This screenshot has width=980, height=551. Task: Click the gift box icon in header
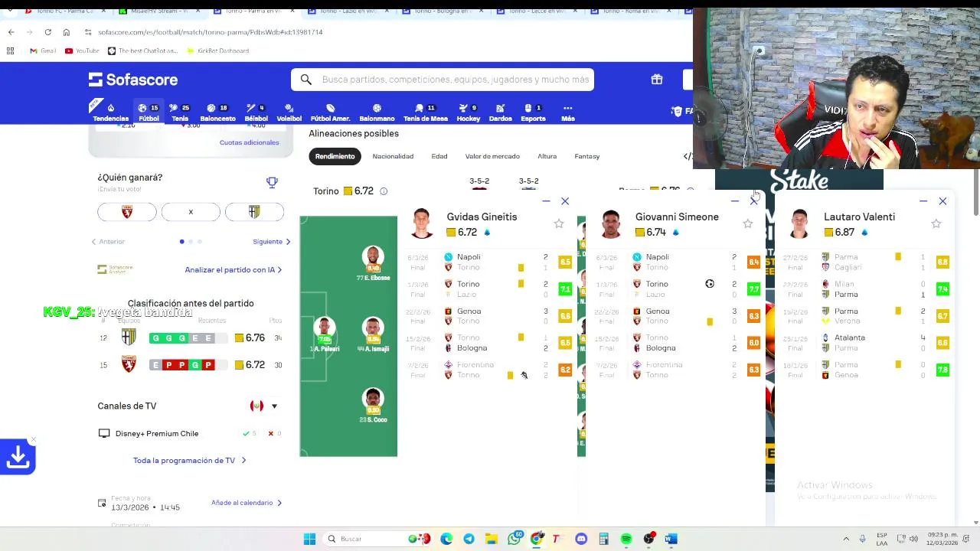pyautogui.click(x=657, y=80)
